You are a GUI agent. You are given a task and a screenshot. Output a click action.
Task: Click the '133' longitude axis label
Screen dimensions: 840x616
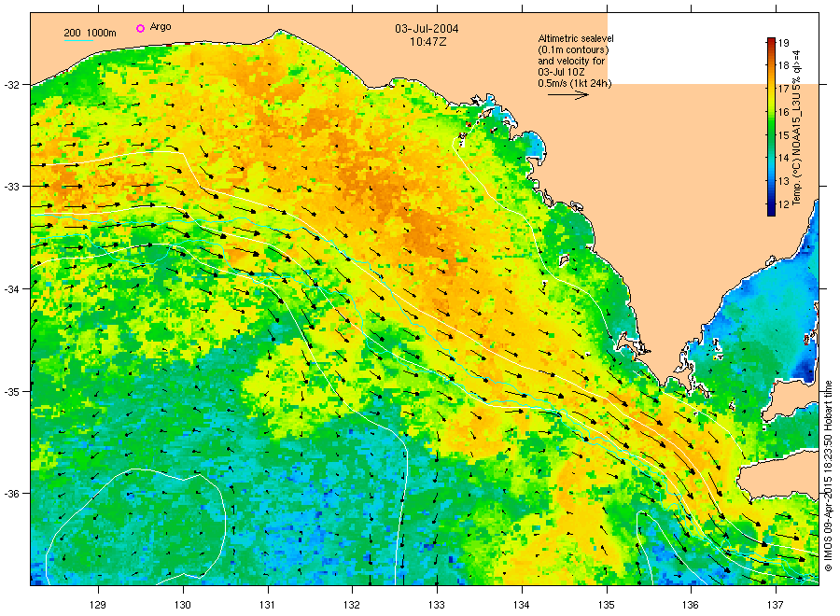coord(437,605)
